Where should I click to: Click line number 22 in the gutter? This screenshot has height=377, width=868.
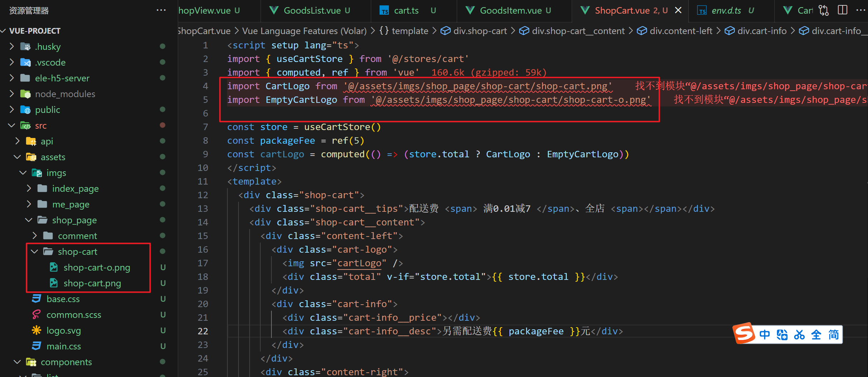203,331
